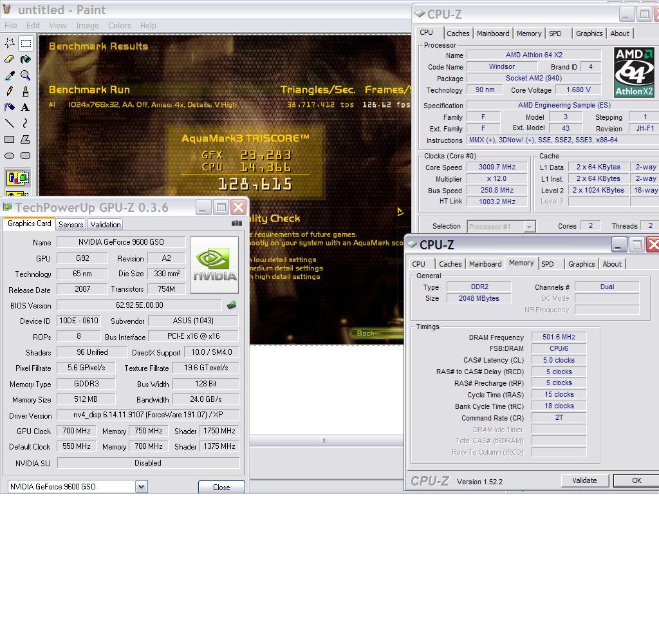Click the Close button in GPU-Z
Screen dimensions: 659x644
[x=221, y=487]
